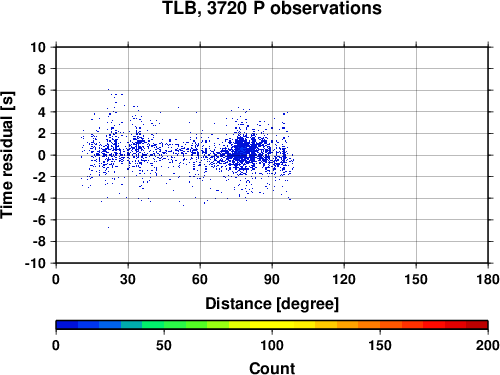Image resolution: width=500 pixels, height=375 pixels.
Task: Click the colorbar tick label 50
Action: [x=164, y=345]
